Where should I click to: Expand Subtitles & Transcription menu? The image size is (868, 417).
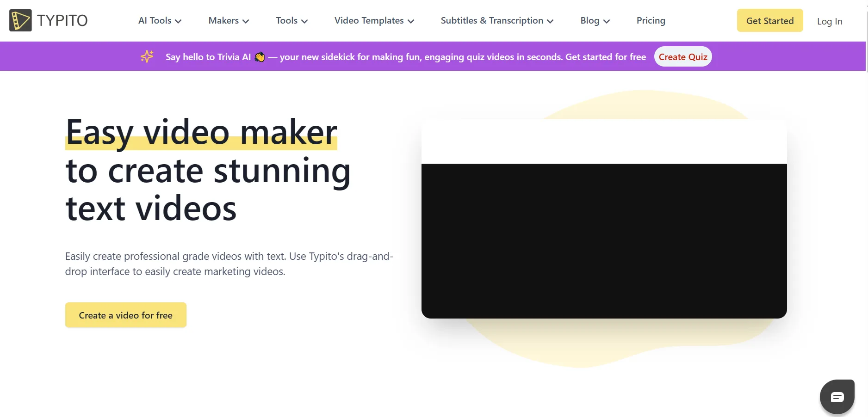[x=497, y=20]
